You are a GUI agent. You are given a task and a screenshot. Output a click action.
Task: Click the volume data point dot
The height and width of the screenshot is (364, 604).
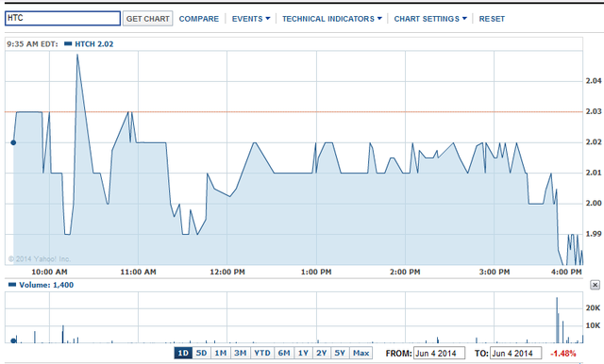click(x=13, y=340)
